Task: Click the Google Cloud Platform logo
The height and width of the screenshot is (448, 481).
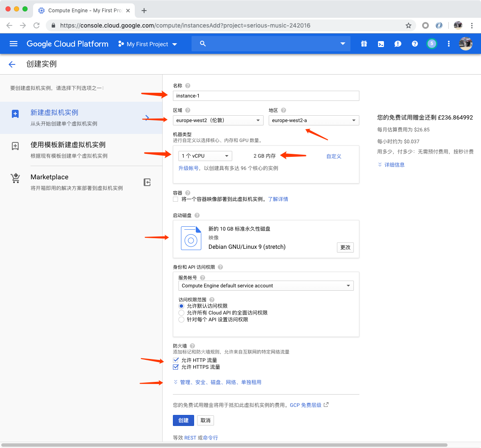Action: pyautogui.click(x=67, y=44)
